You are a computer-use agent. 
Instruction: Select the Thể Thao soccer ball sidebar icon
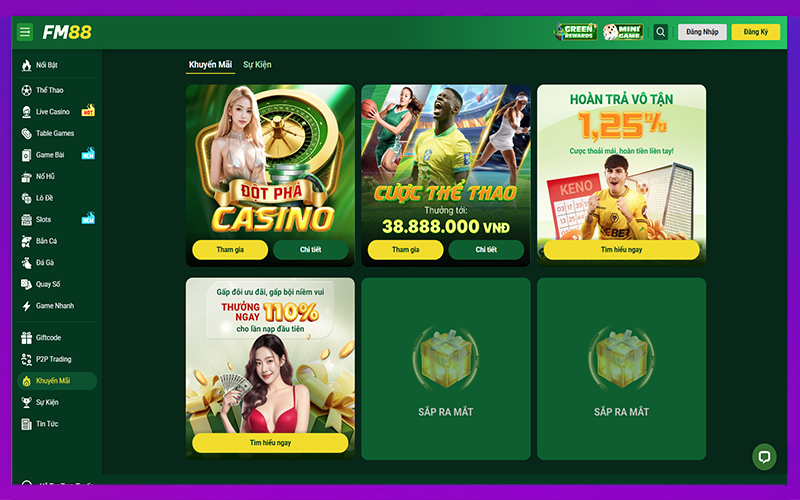pos(27,90)
